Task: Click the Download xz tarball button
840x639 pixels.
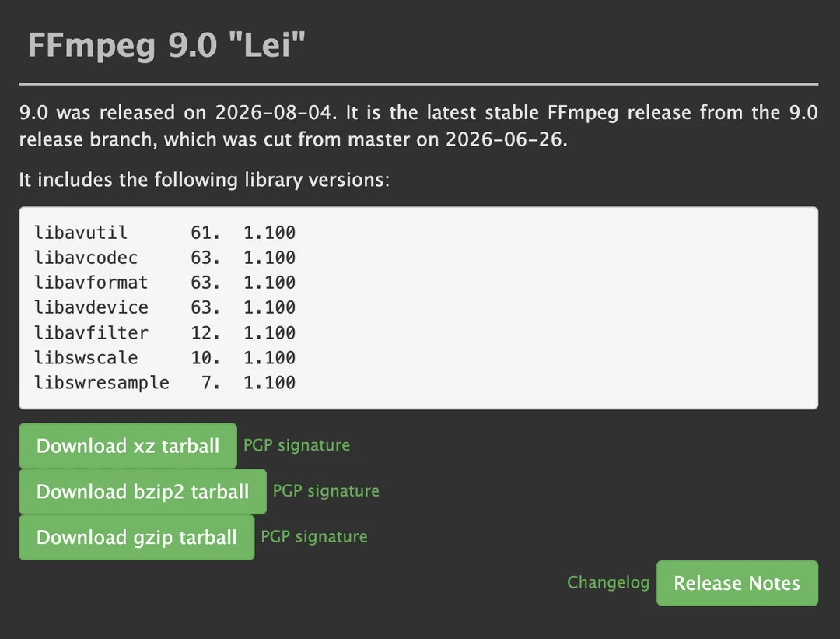Action: [128, 445]
